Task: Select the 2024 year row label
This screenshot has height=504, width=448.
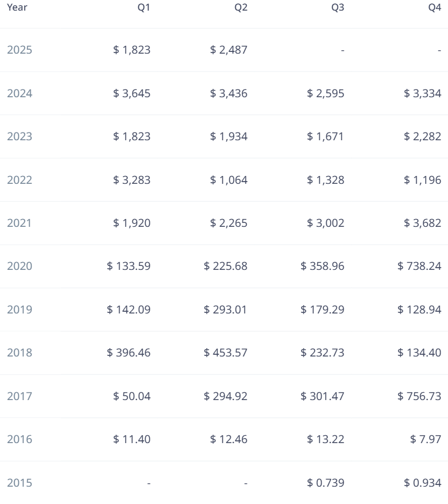Action: point(20,93)
